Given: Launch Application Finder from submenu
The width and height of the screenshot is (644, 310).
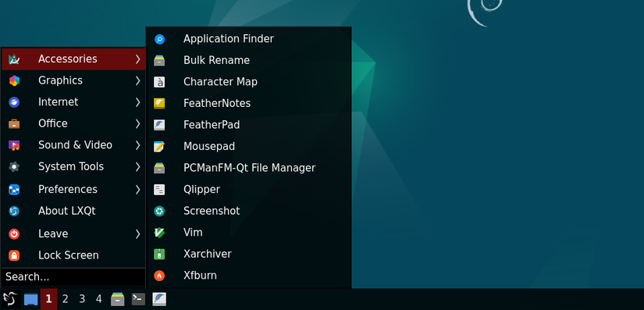Looking at the screenshot, I should (248, 39).
